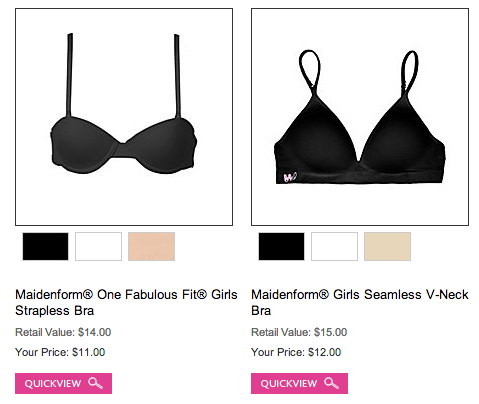The width and height of the screenshot is (479, 404).
Task: Pick the peach swatch for the Strapless Bra
Action: tap(151, 246)
